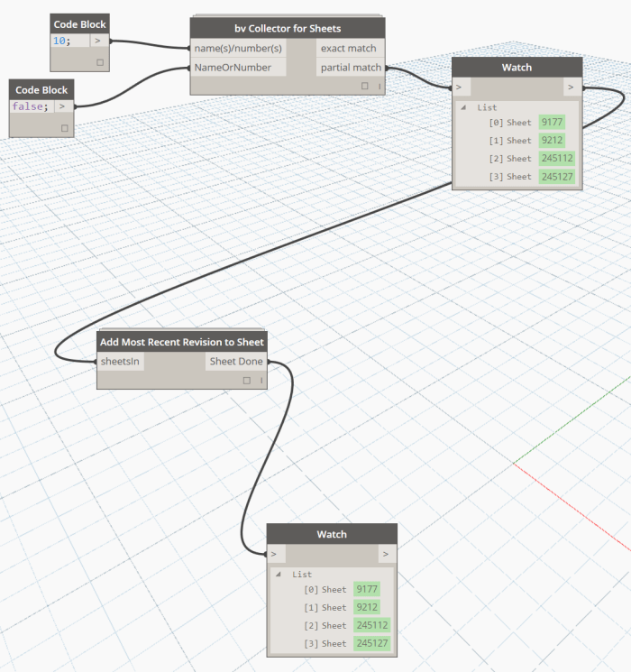Click the lower Watch node output port
Image resolution: width=631 pixels, height=672 pixels.
[388, 554]
